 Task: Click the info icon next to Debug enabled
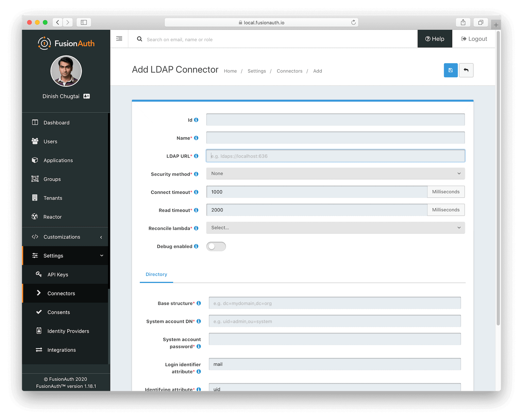[x=196, y=246]
